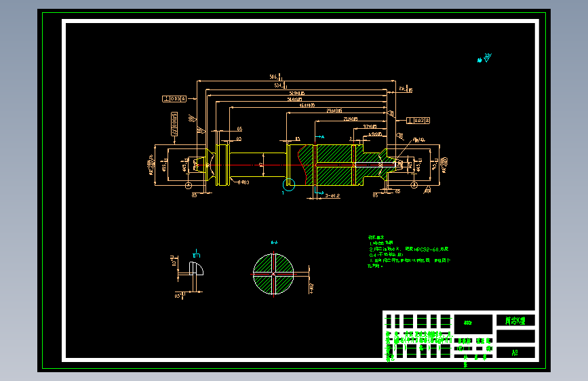This screenshot has height=381, width=588.
Task: Click the upper cyan section arrow A
Action: click(319, 137)
